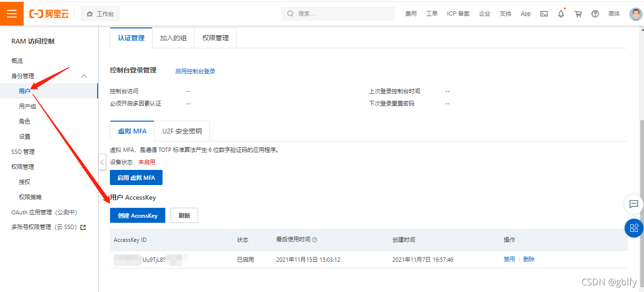Disable the AccessKey via 禁用 link
Viewport: 644px width, 292px height.
tap(509, 259)
